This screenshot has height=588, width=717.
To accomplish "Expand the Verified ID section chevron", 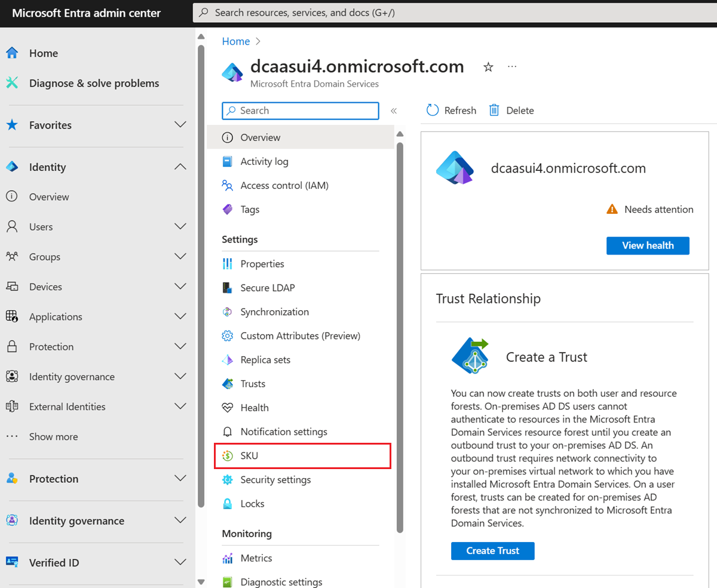I will [x=180, y=562].
